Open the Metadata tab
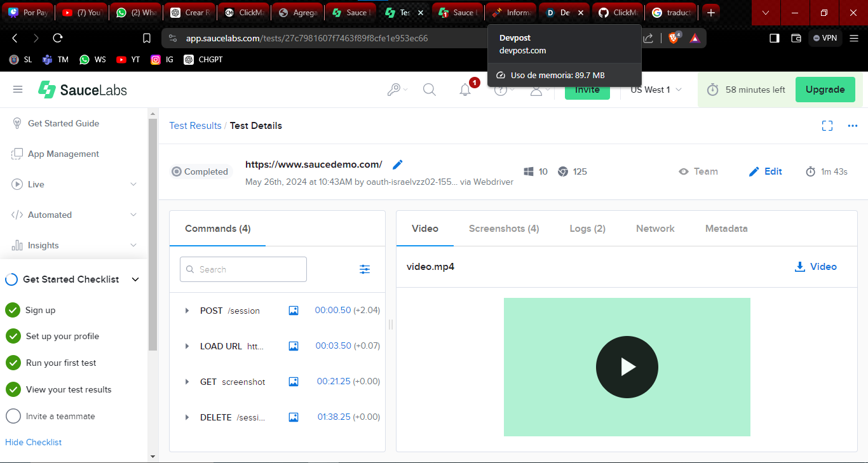 (726, 229)
